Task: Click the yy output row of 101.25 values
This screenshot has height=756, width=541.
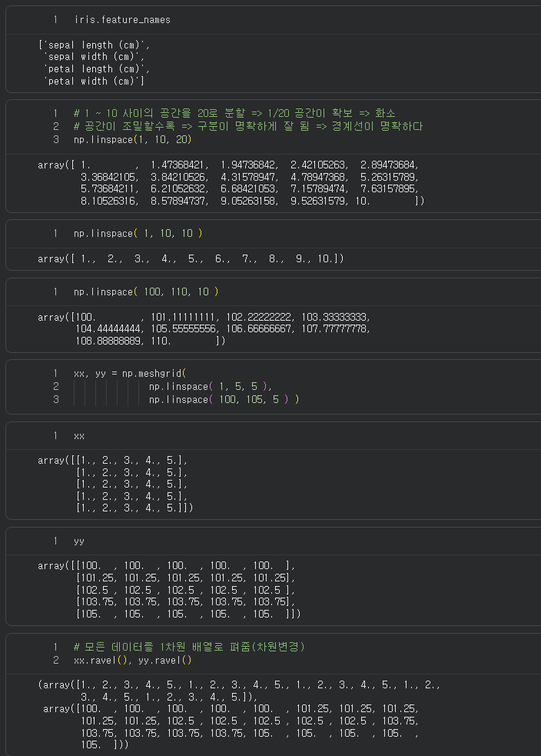Action: click(185, 578)
